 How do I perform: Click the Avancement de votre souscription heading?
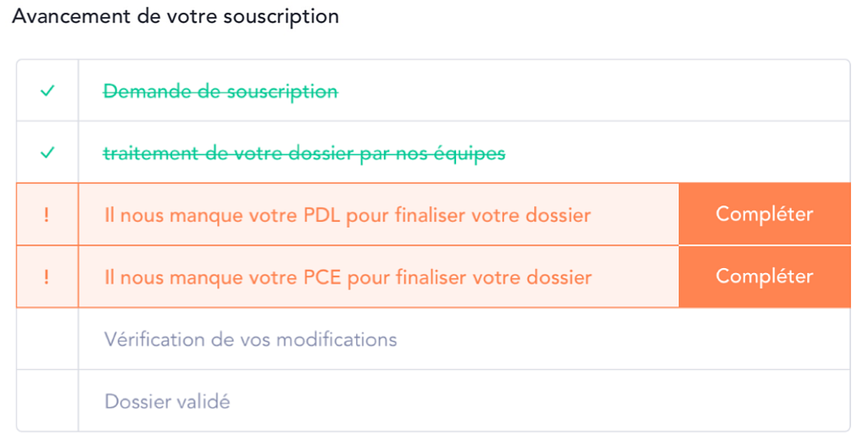pos(175,16)
